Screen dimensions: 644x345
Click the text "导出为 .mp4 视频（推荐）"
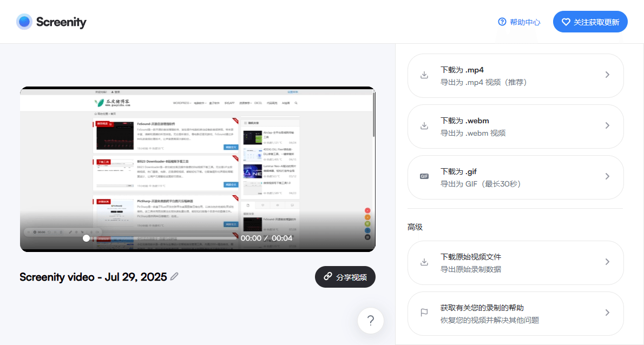point(483,82)
